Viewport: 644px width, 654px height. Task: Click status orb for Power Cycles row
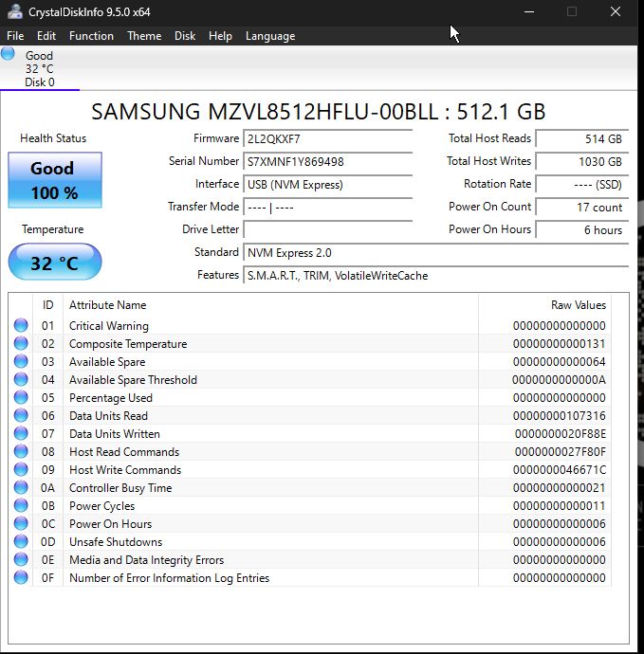pos(21,505)
